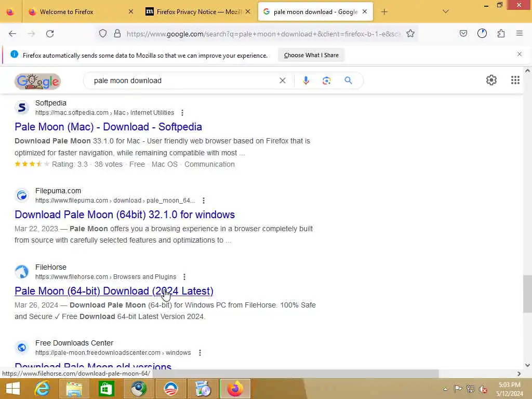Open tracking protection shield icon

pos(103,33)
